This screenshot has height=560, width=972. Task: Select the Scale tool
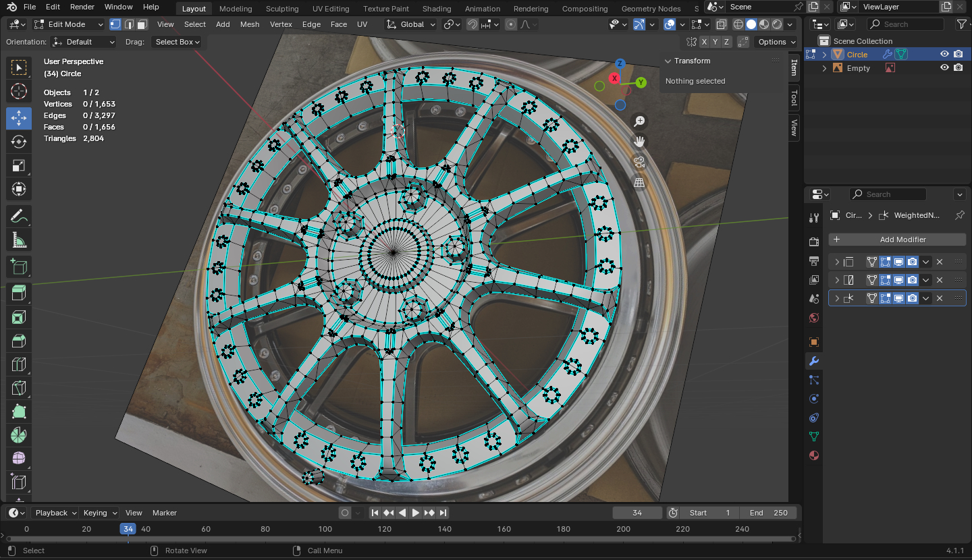click(x=19, y=165)
